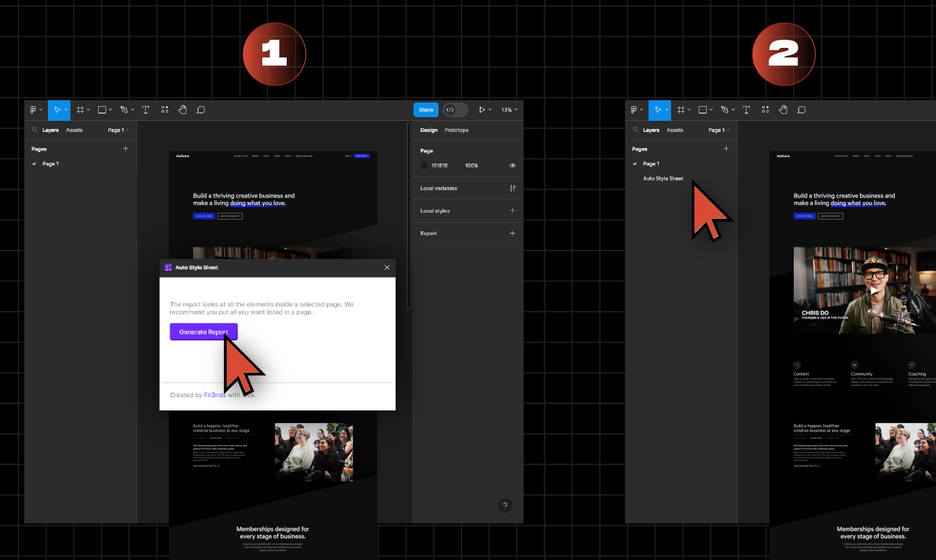This screenshot has height=560, width=936.
Task: Add a local style with the plus icon
Action: 513,211
